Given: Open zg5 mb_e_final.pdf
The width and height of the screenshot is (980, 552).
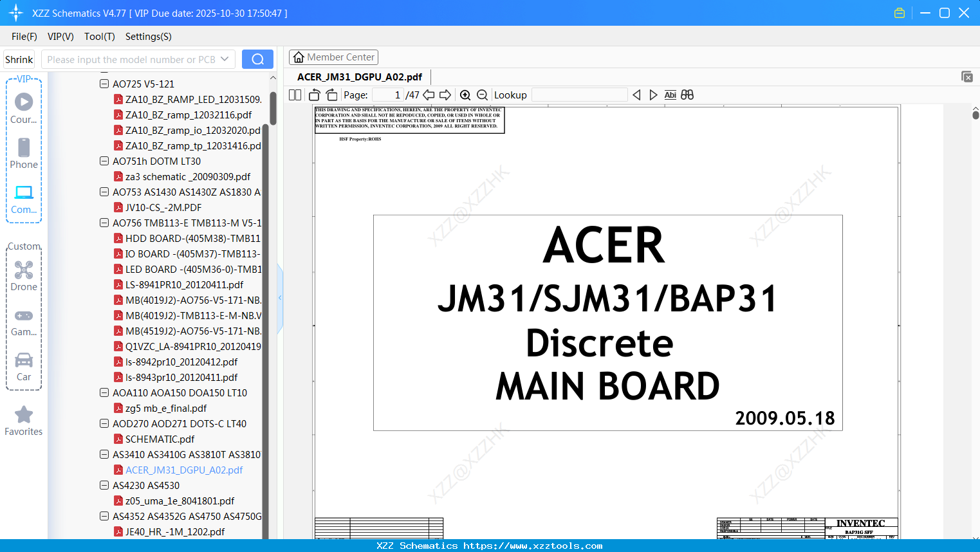Looking at the screenshot, I should pos(166,408).
